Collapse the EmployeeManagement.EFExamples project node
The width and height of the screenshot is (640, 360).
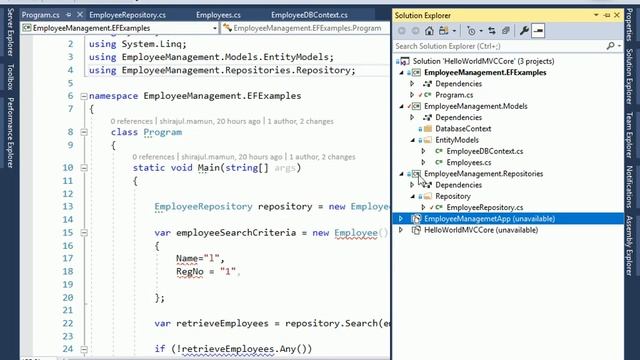pyautogui.click(x=402, y=72)
